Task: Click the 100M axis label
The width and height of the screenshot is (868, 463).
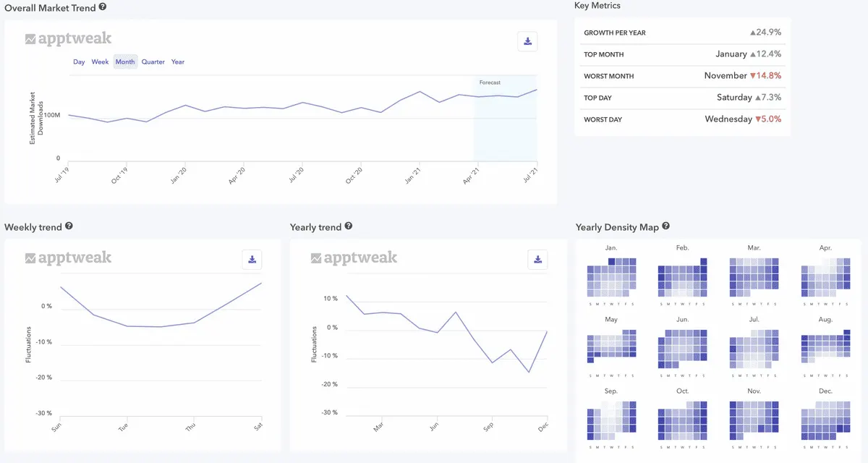Action: (52, 116)
